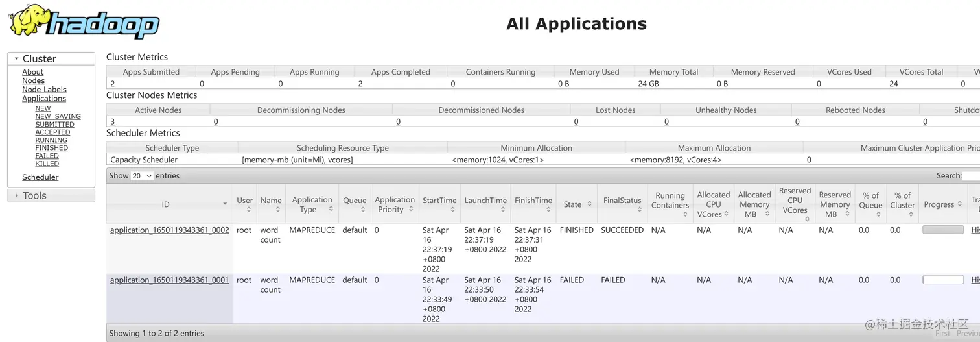Image resolution: width=980 pixels, height=342 pixels.
Task: Click 'Showing 1 to 2 of 2 entries'
Action: coord(157,333)
